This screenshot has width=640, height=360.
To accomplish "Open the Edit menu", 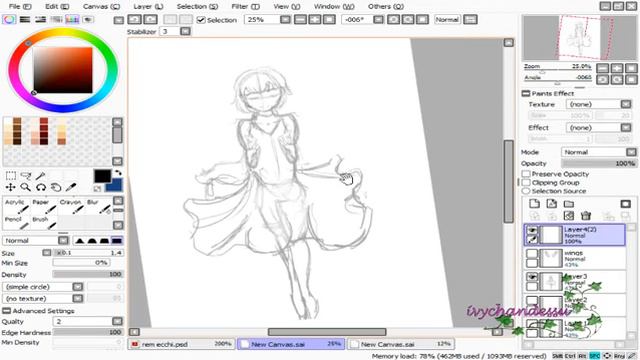I will pos(57,7).
